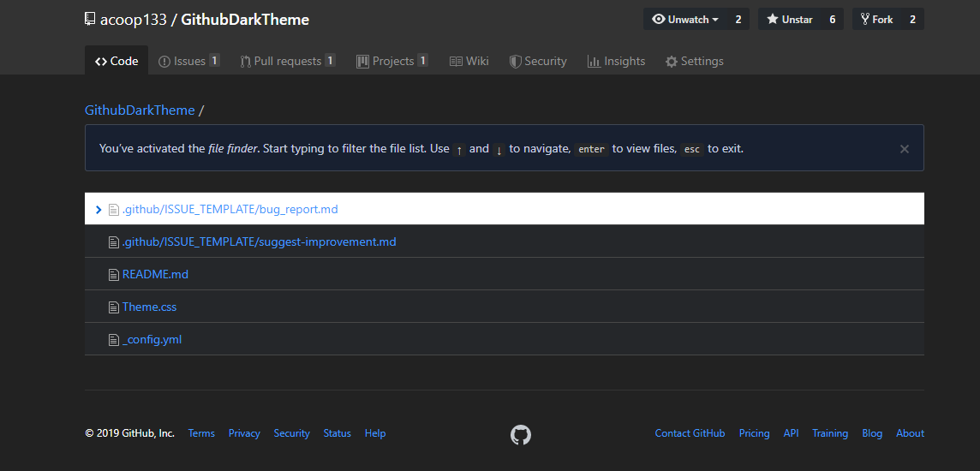Open the Terms footer link
The image size is (980, 471).
[x=201, y=433]
